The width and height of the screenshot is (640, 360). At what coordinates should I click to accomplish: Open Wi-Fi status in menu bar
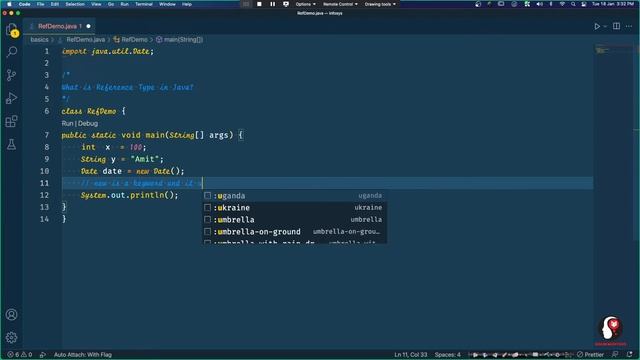click(x=562, y=4)
